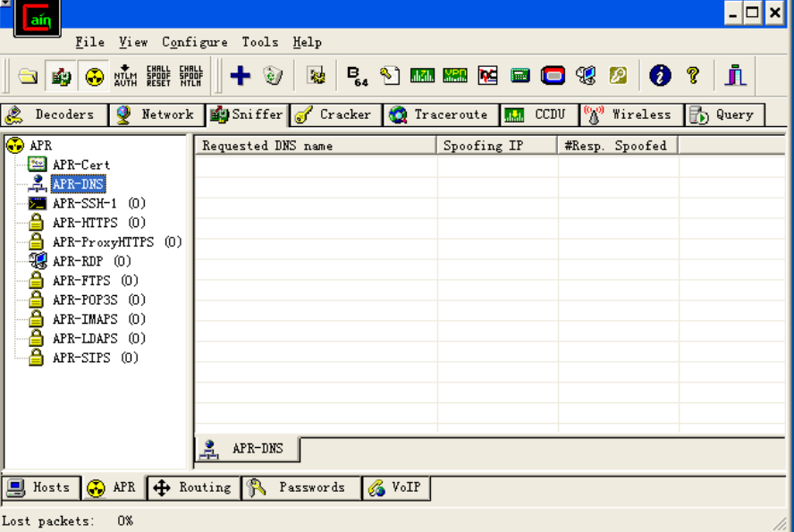Click the blue info About icon
This screenshot has height=532, width=794.
pos(660,76)
